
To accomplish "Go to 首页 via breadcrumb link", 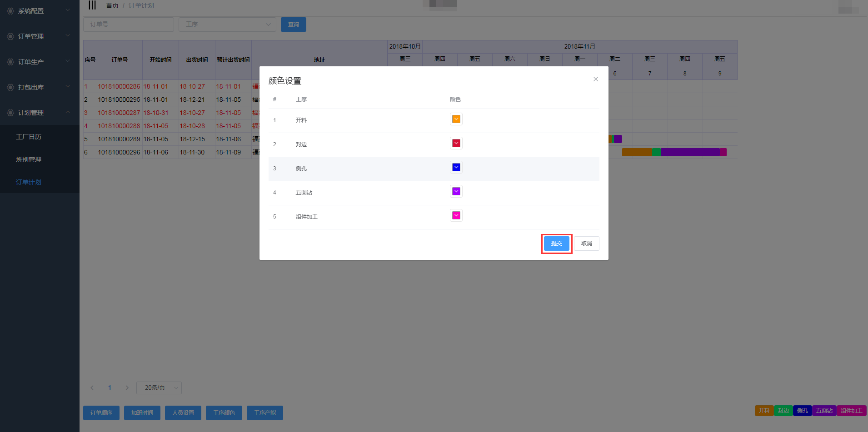I will point(112,5).
